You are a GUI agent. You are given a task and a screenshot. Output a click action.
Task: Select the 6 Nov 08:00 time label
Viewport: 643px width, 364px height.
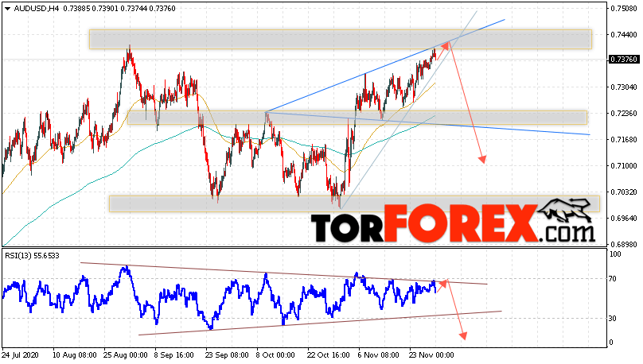point(378,354)
